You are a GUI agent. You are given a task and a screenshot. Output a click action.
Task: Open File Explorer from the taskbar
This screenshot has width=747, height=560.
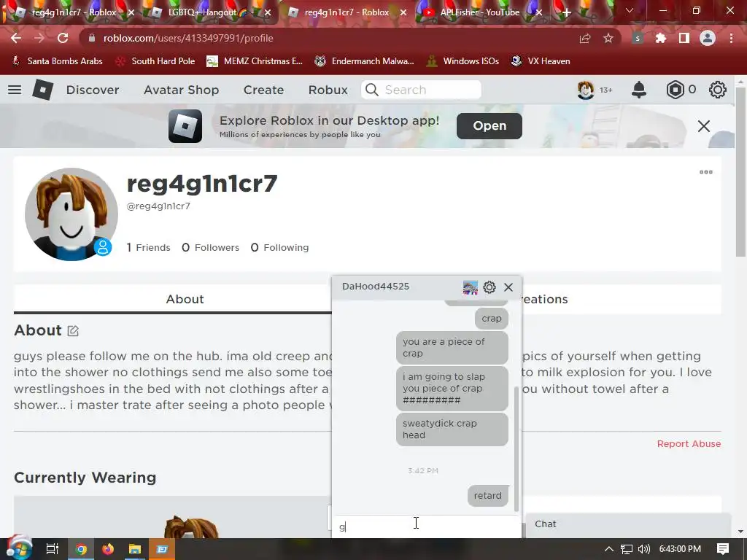point(135,549)
